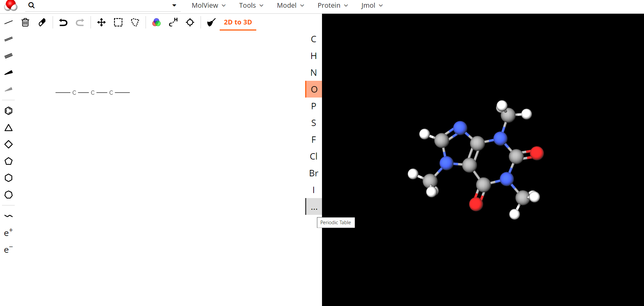Open the Periodic Table ellipsis button
Image resolution: width=644 pixels, height=306 pixels.
click(314, 207)
